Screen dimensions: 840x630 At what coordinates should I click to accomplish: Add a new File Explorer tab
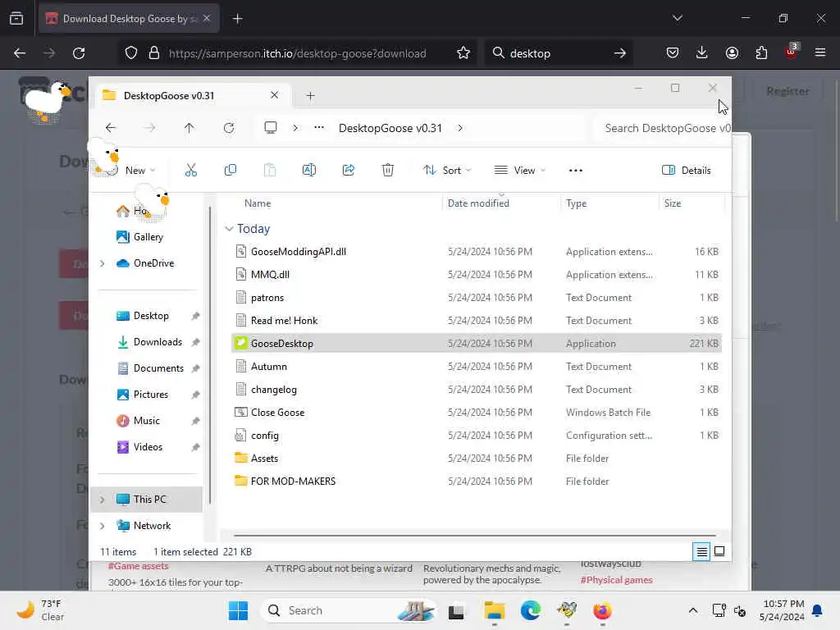tap(310, 96)
